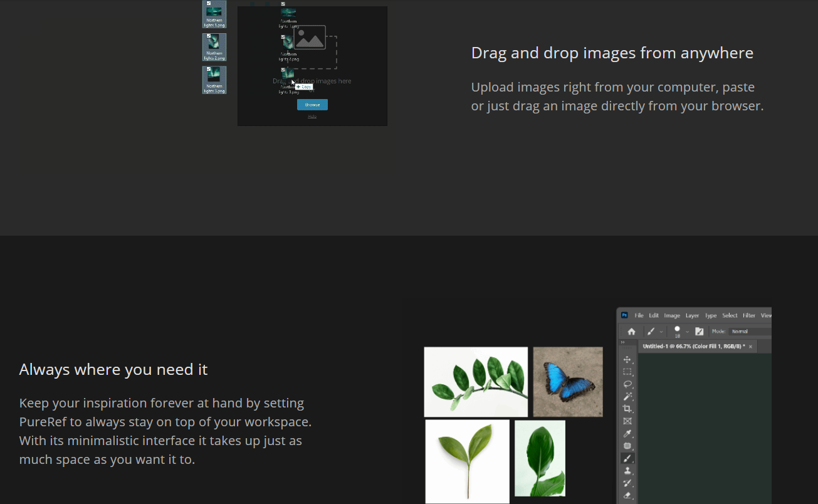
Task: Click the blue Browse button
Action: coord(312,105)
